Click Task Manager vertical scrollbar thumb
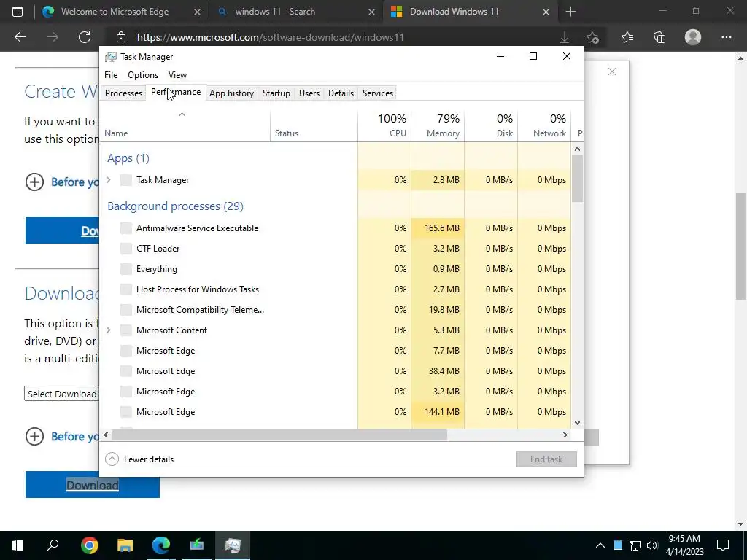The width and height of the screenshot is (747, 560). coord(577,178)
